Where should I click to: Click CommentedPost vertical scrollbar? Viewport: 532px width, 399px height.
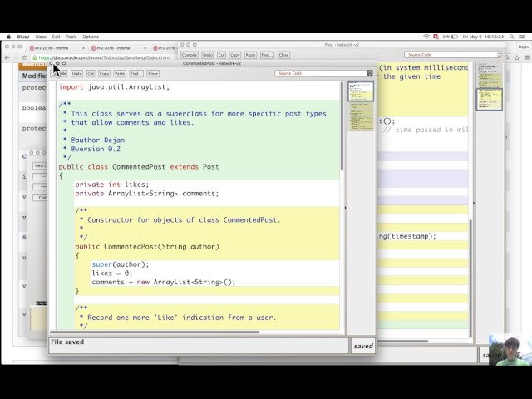(342, 126)
